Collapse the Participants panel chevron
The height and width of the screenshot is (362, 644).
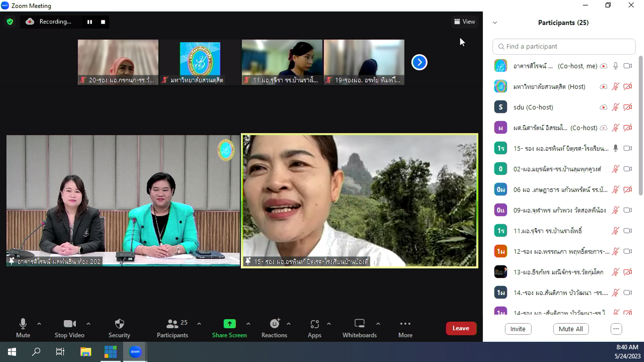pyautogui.click(x=495, y=23)
